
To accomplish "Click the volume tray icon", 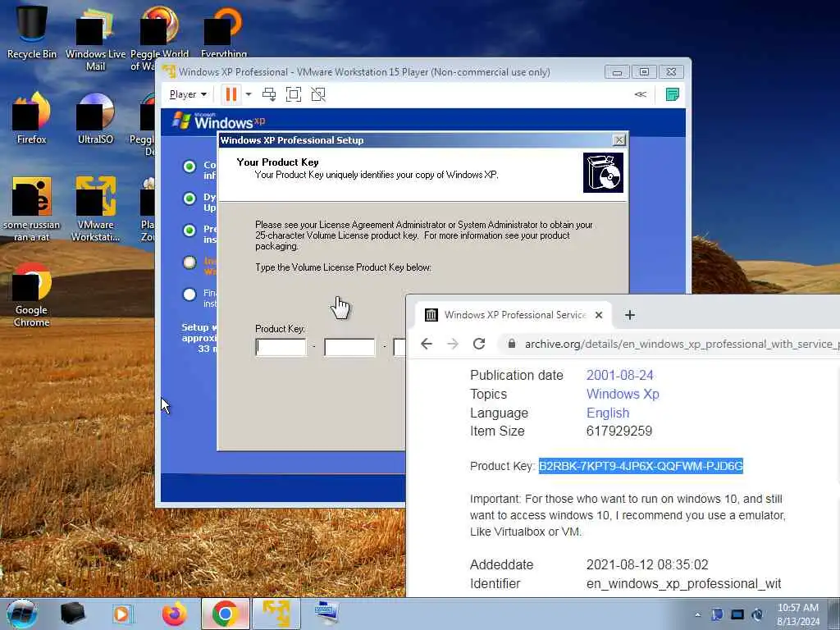I will tap(757, 614).
